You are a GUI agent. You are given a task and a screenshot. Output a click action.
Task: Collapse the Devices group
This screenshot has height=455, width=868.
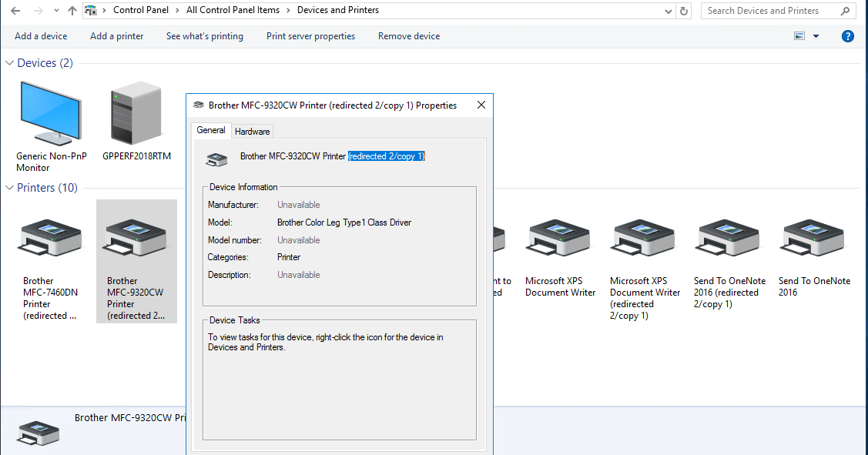(x=9, y=63)
